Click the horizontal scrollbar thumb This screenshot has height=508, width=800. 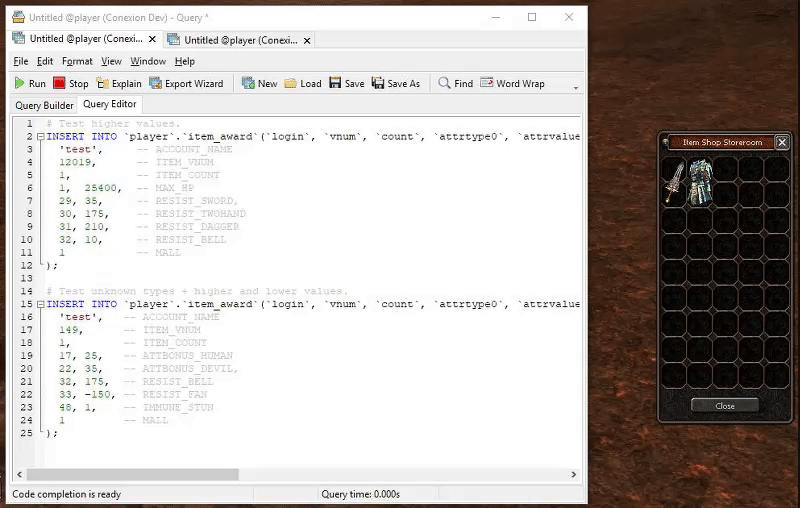click(132, 474)
